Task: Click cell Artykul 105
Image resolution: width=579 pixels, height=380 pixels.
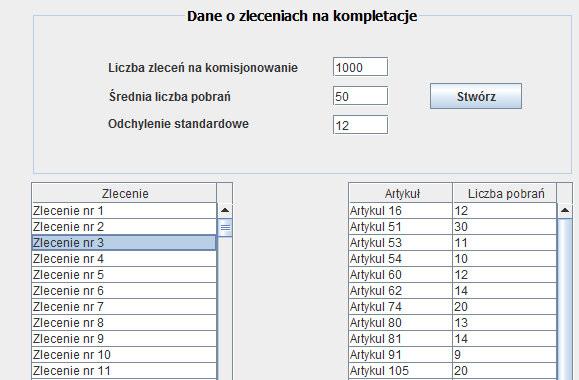Action: 401,370
